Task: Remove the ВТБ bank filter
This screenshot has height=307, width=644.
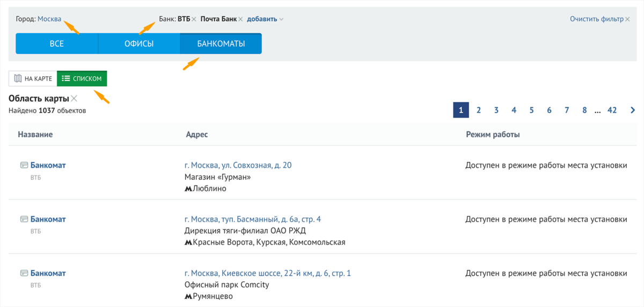Action: coord(194,19)
